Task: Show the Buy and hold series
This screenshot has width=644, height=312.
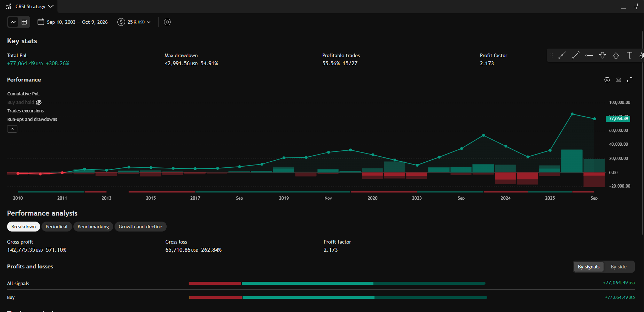Action: click(x=39, y=102)
